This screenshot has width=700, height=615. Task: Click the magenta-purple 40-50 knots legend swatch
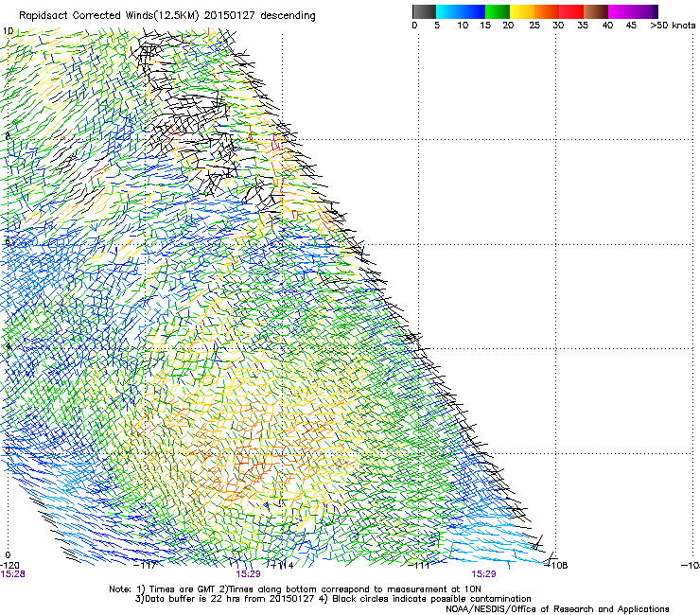point(633,11)
